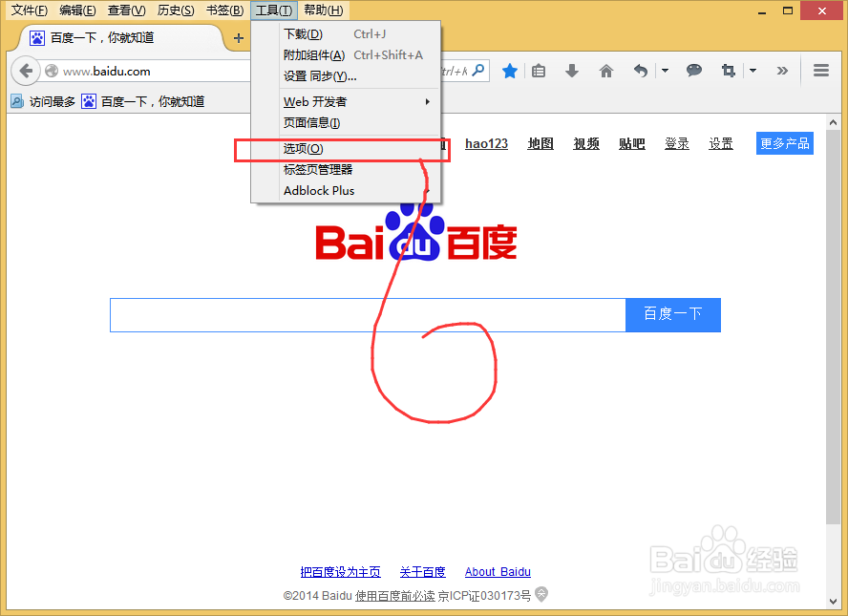Click the 访问最多 bookmark folder icon
The image size is (848, 616).
click(17, 101)
